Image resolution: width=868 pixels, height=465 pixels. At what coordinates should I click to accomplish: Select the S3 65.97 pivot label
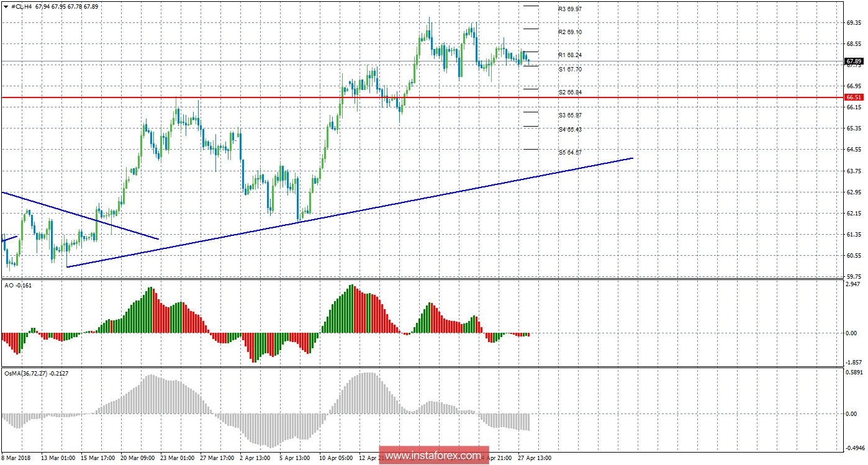click(569, 115)
